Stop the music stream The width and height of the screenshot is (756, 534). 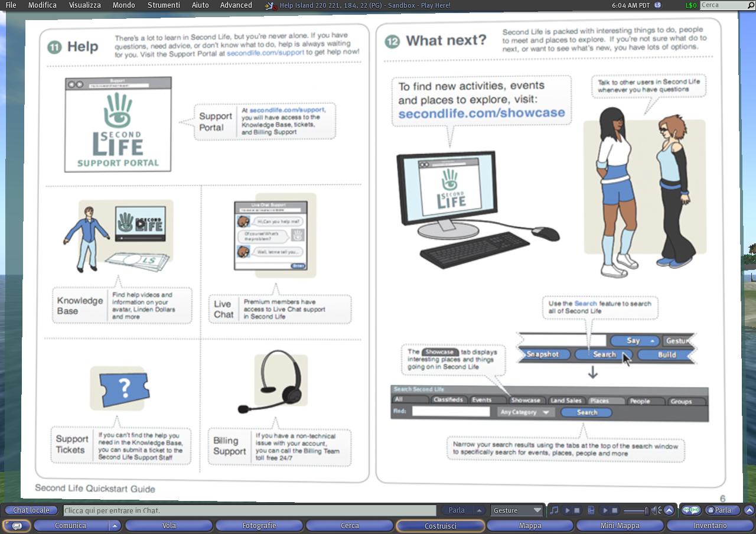point(577,510)
